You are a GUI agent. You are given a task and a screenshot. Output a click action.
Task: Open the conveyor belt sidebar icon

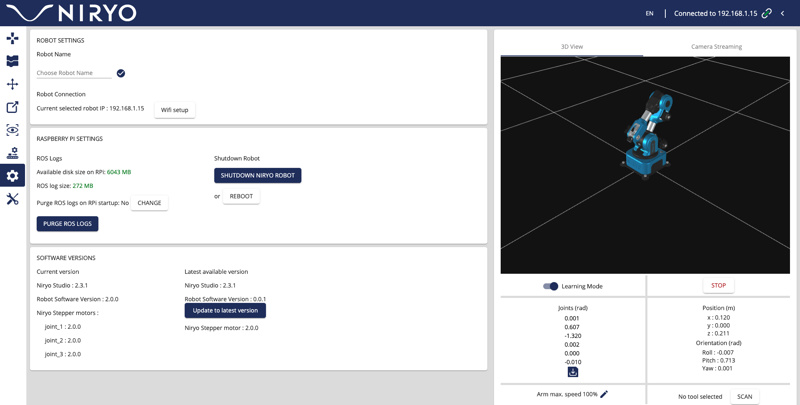click(x=12, y=153)
